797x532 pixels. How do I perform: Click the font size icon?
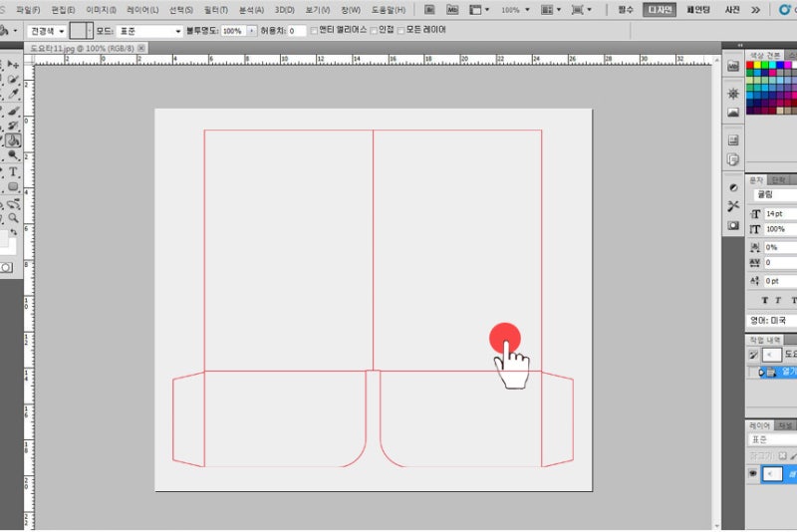(755, 214)
